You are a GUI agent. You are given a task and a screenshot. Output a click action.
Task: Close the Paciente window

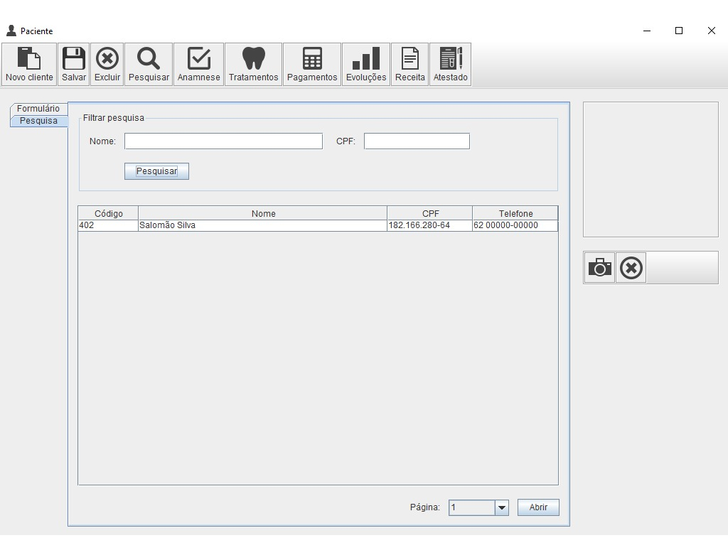[711, 31]
